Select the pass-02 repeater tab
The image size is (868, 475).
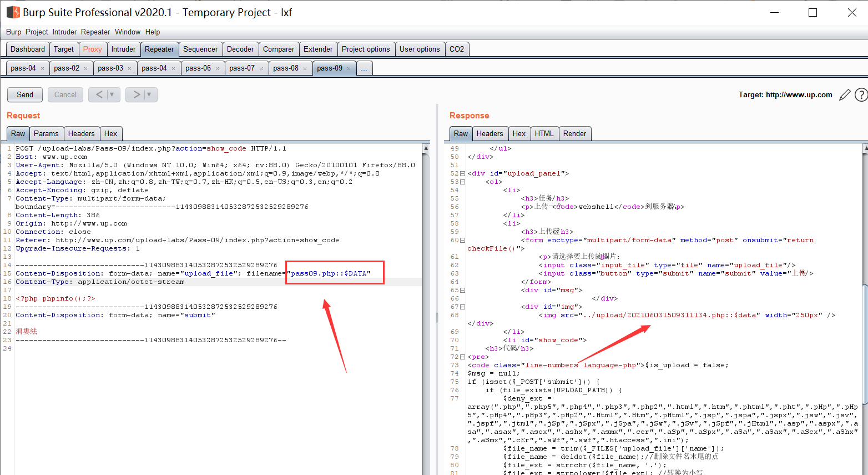click(x=67, y=68)
